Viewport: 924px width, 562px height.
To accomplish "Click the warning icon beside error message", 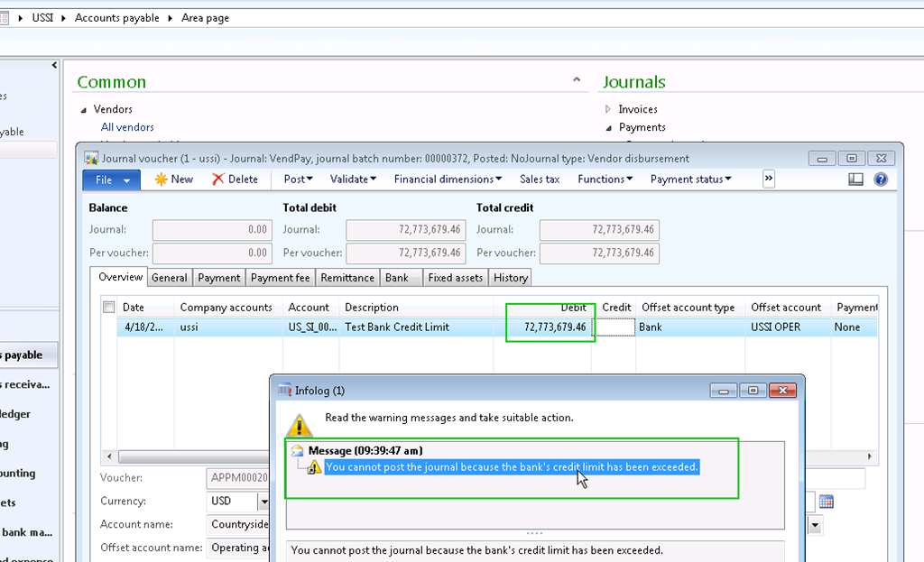I will (x=314, y=467).
